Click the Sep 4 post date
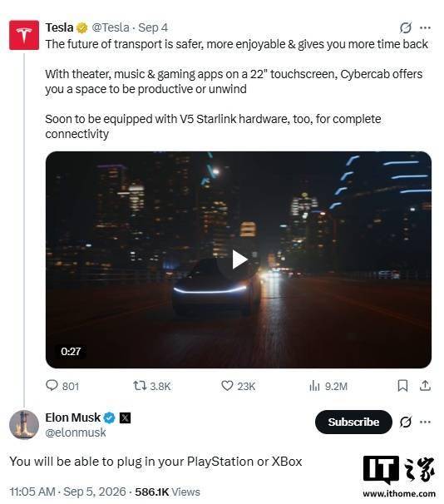The width and height of the screenshot is (444, 504). [x=153, y=27]
